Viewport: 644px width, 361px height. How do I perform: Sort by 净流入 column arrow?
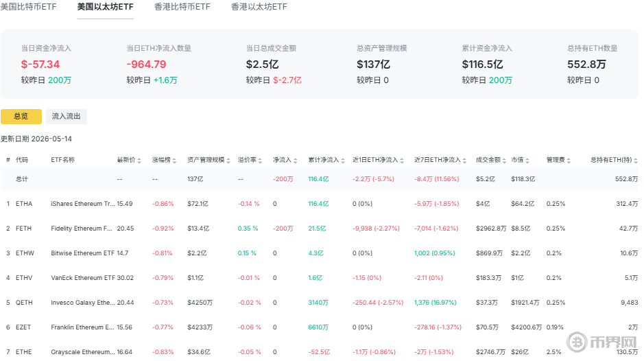tap(296, 161)
